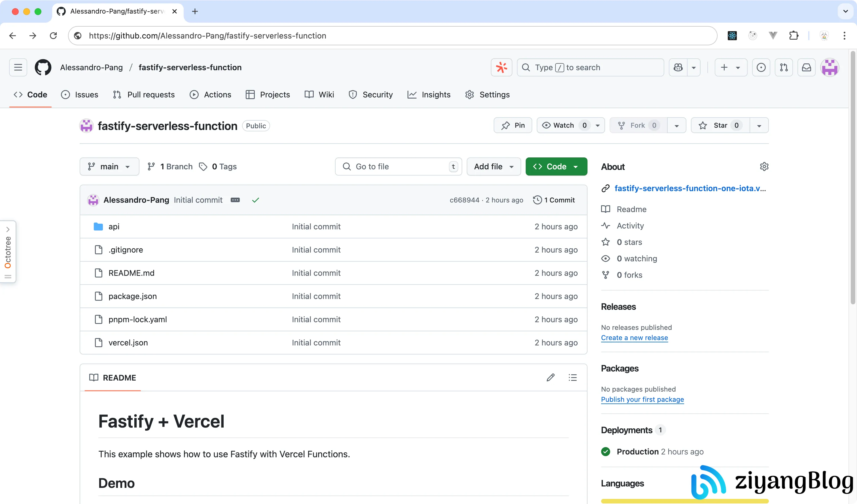Open the Security tab

tap(371, 95)
